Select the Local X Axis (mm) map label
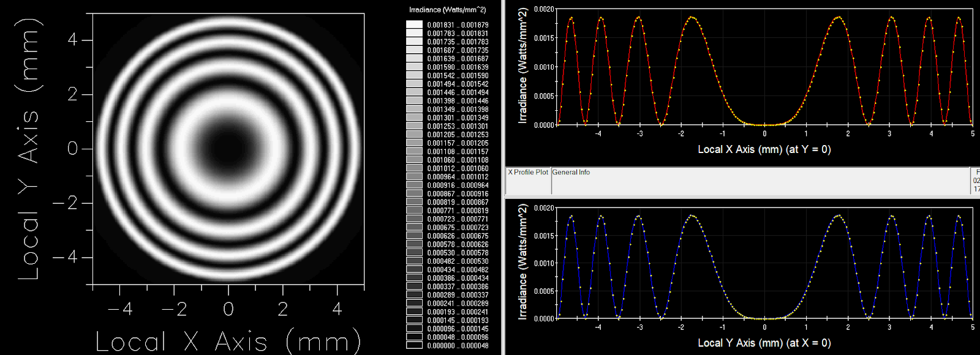Screen dimensions: 980x355 tap(228, 342)
